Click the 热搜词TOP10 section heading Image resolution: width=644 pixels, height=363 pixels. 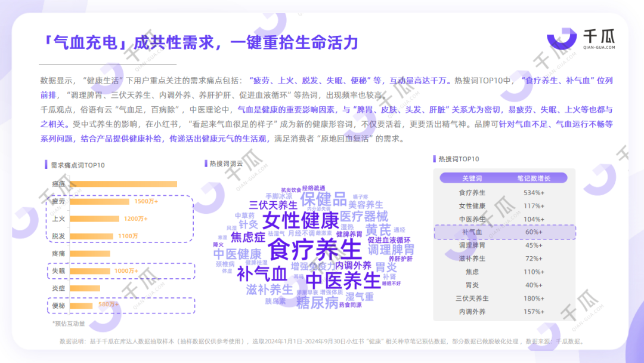459,159
